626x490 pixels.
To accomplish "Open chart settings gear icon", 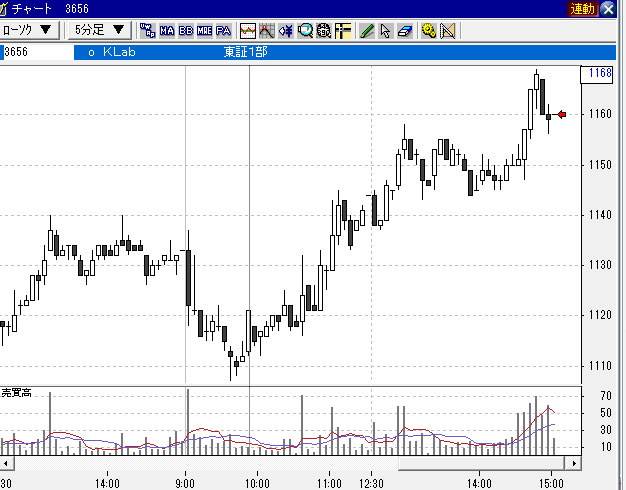I will pyautogui.click(x=428, y=31).
